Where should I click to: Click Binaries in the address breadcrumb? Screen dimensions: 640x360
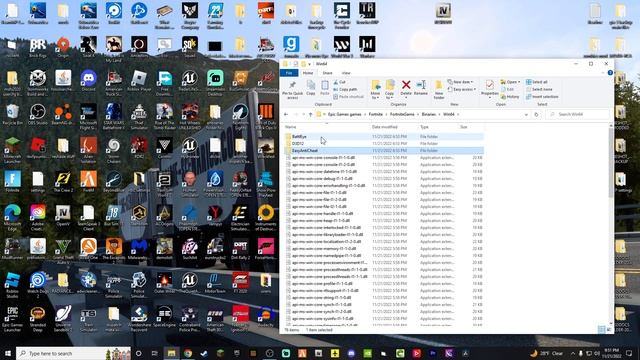click(x=429, y=114)
